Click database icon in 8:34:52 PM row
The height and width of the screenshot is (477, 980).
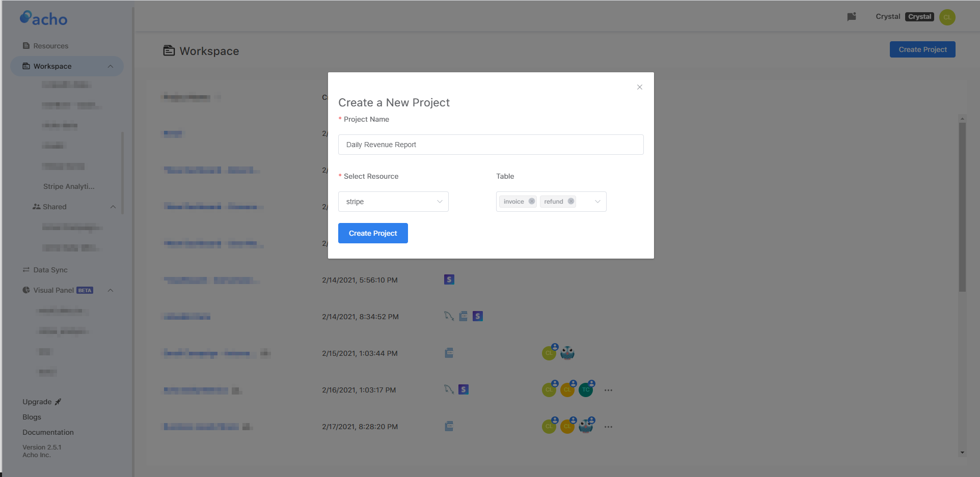tap(463, 316)
